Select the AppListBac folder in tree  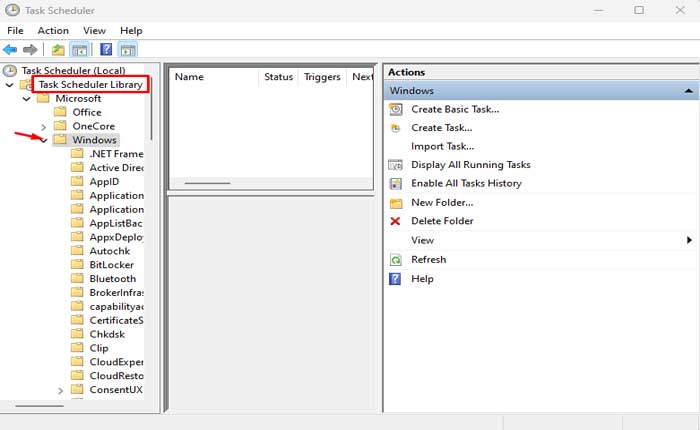coord(116,223)
